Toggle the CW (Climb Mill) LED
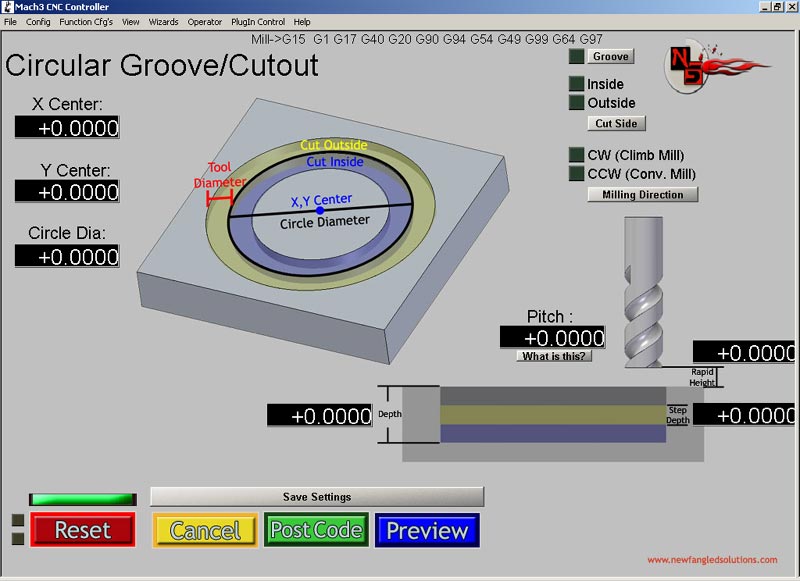The width and height of the screenshot is (800, 581). [x=577, y=155]
